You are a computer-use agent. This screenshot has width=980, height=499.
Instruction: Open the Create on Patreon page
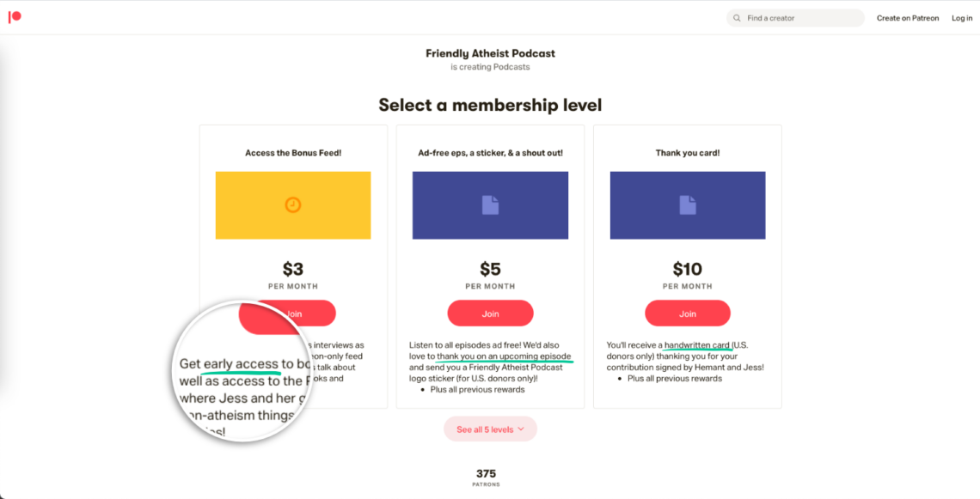point(908,17)
